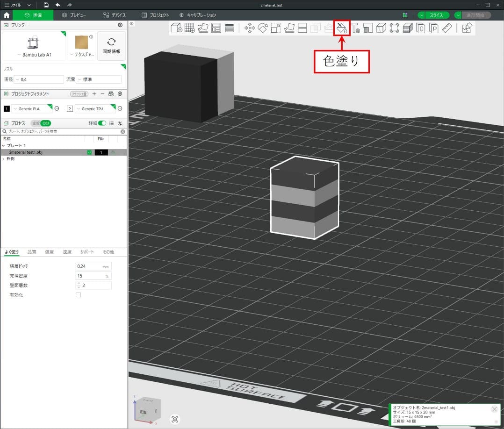Viewport: 504px width, 429px height.
Task: Click the Add cube/object icon in toolbar
Action: tap(176, 28)
